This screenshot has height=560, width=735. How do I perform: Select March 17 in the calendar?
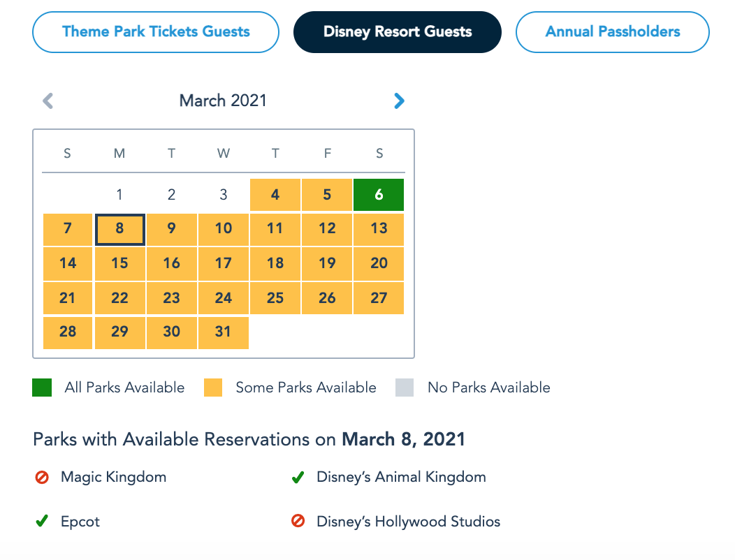click(x=224, y=263)
